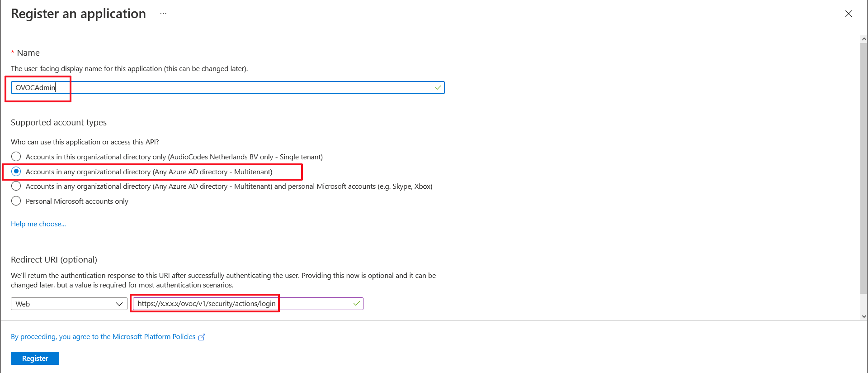
Task: Expand the Web platform dropdown
Action: tap(68, 304)
